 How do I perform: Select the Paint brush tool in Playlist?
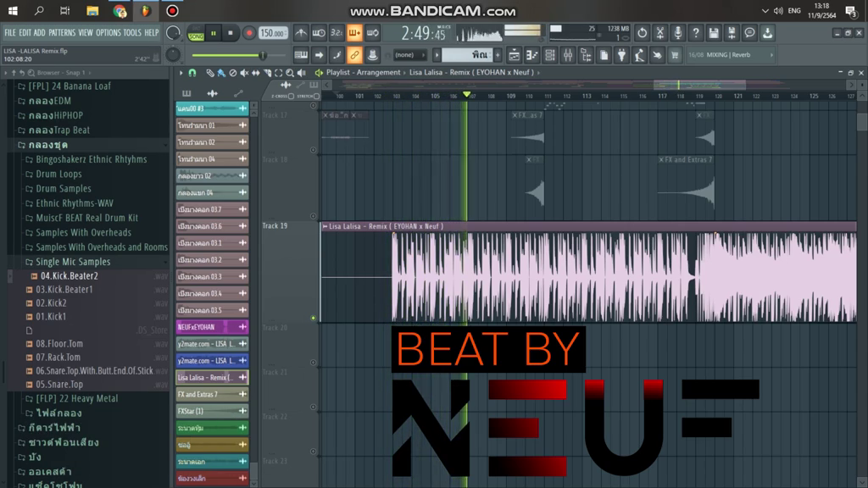tap(221, 73)
